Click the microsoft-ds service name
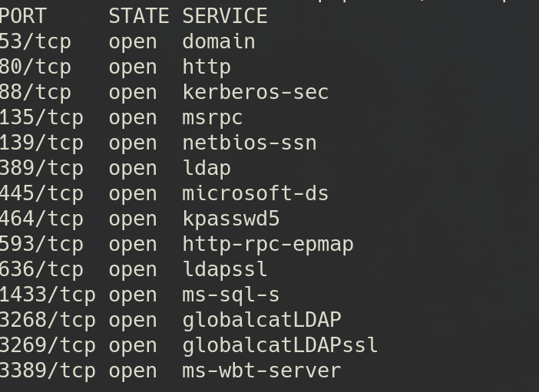 coord(256,193)
